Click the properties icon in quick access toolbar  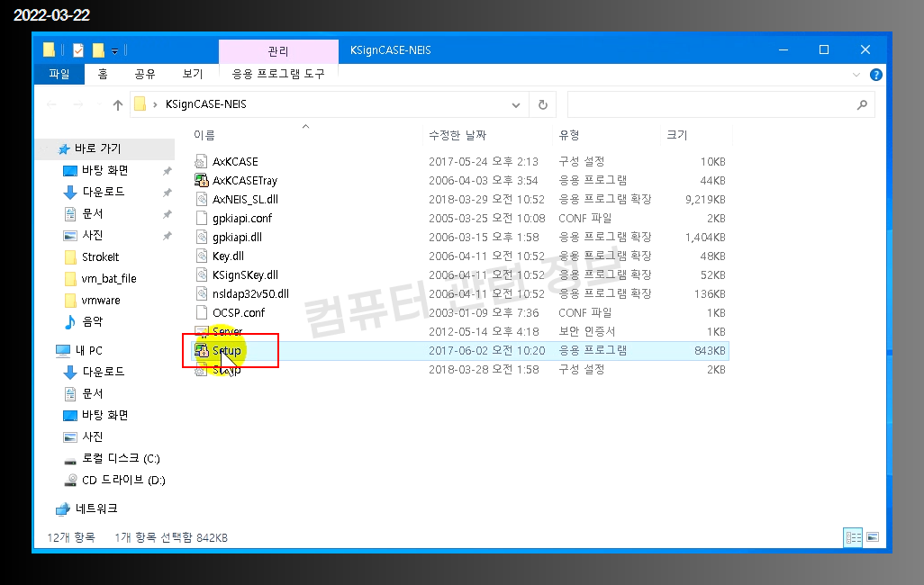(77, 50)
